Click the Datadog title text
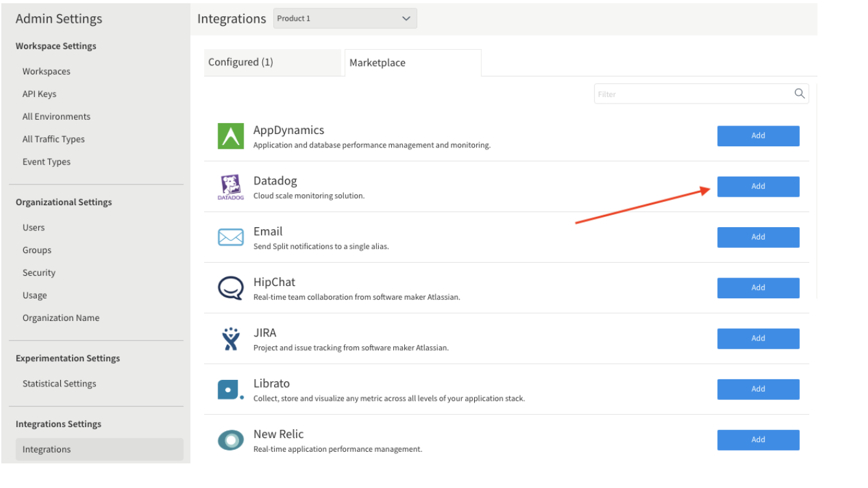868x488 pixels. point(275,181)
